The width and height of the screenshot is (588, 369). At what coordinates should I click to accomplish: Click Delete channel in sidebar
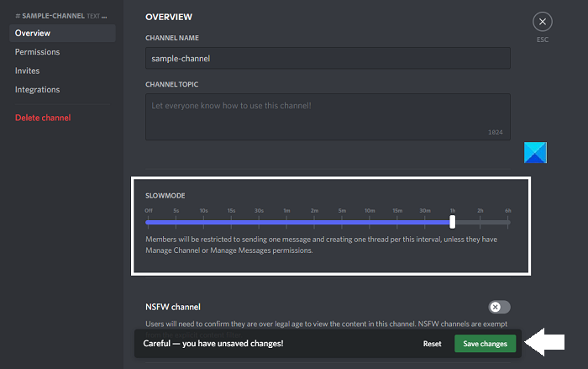click(x=43, y=118)
